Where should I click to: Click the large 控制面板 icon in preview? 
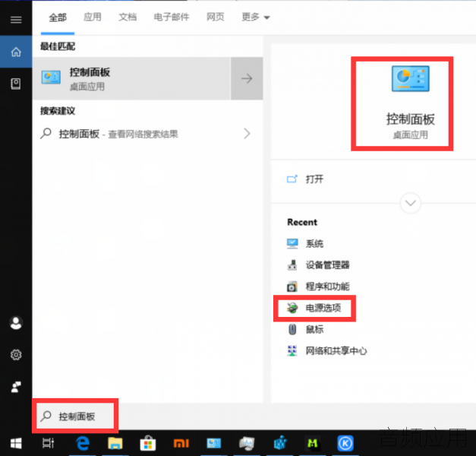[411, 78]
